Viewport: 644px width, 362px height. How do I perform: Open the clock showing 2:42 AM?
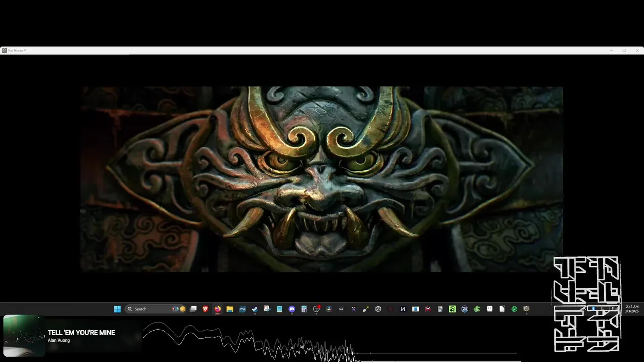click(632, 309)
